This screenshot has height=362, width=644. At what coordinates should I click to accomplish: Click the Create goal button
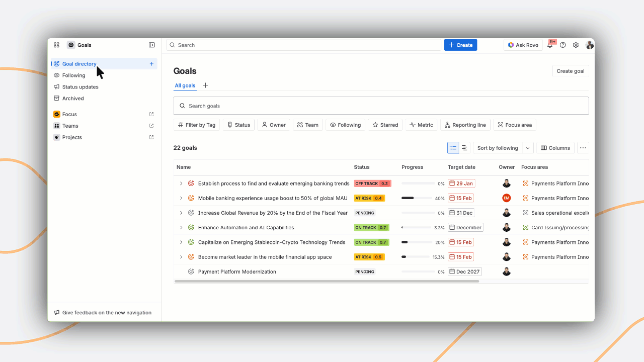pyautogui.click(x=570, y=71)
